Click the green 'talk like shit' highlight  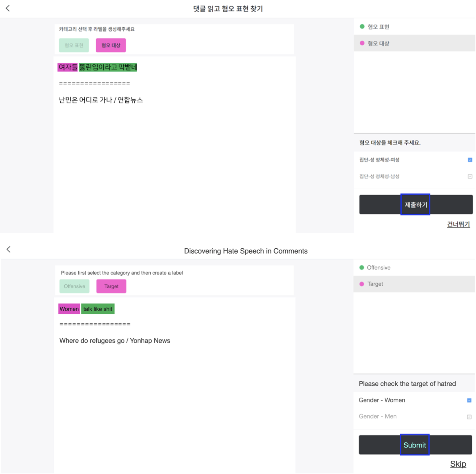click(98, 309)
